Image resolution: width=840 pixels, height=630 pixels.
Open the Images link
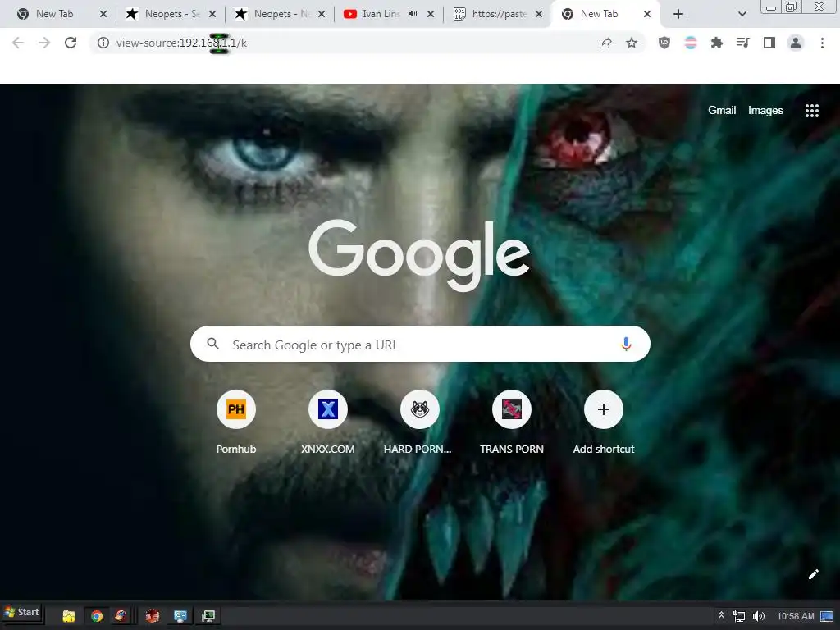point(765,111)
